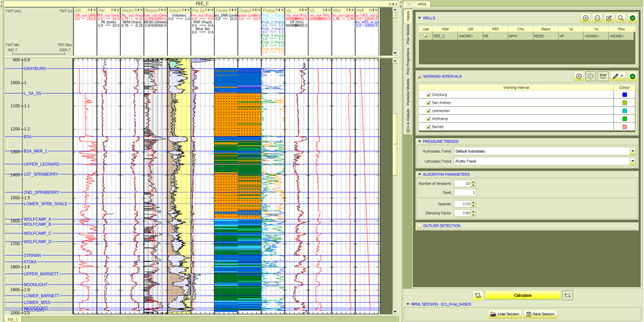Open the Hydrostatic Trend dropdown
644x322 pixels.
[x=633, y=151]
